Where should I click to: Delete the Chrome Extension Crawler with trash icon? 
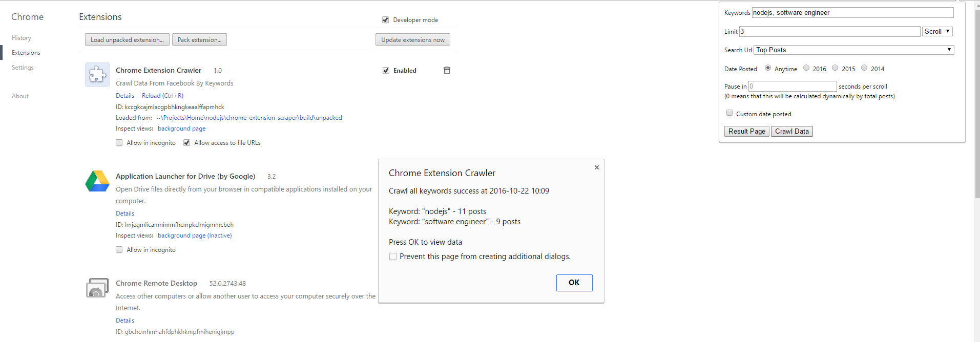447,71
